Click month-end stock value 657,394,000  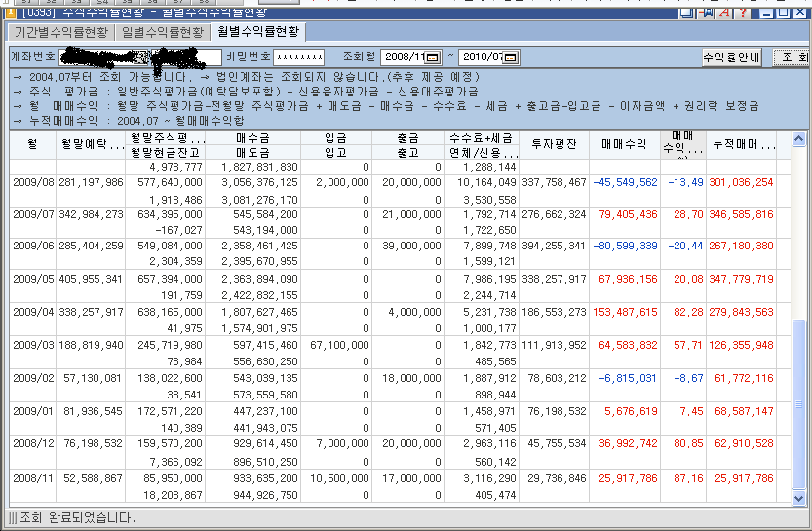(170, 279)
